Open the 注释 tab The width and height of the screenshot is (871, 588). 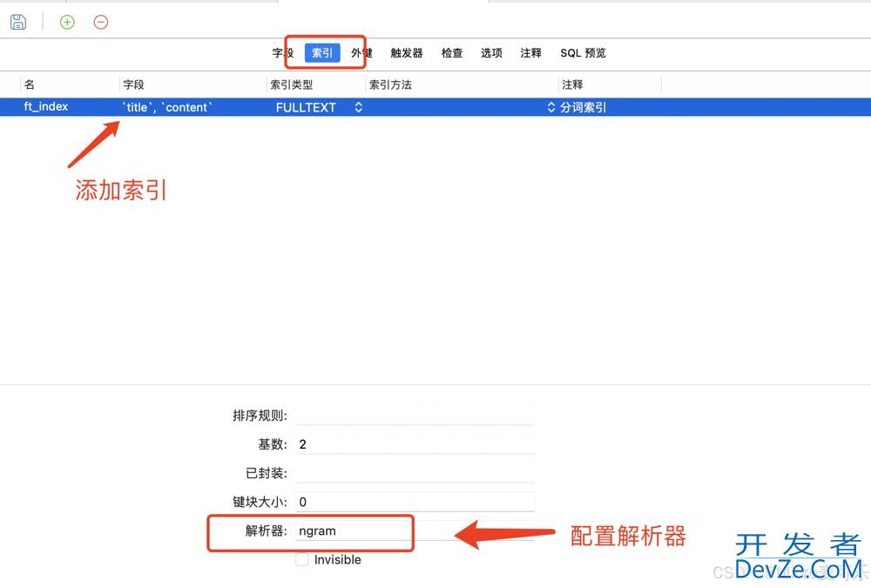[x=530, y=53]
